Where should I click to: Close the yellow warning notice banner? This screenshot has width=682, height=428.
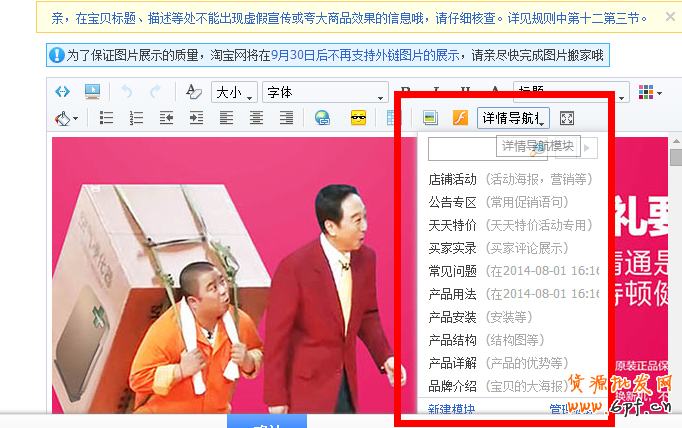pos(670,17)
